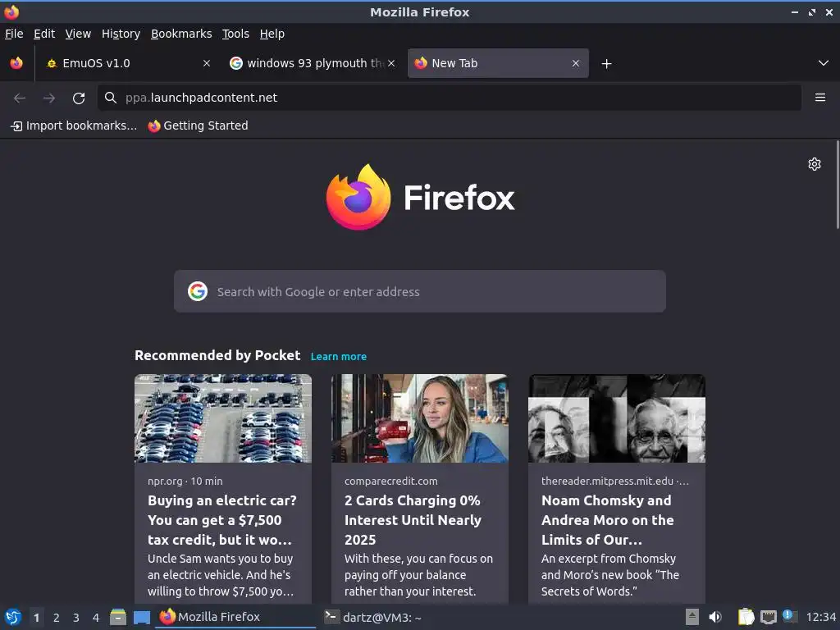Click thereader.mitpress.mit.edu source text
Screen dimensions: 840x630
coord(615,481)
